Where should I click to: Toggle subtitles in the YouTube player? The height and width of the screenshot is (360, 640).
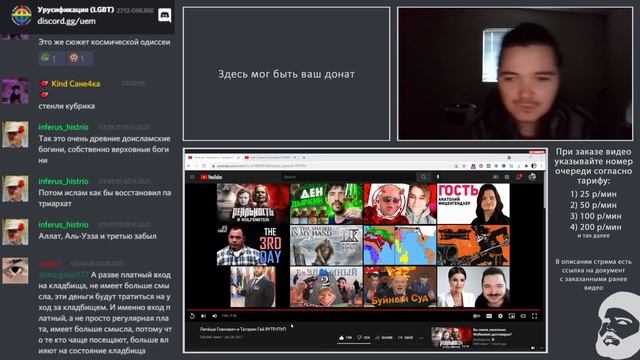(489, 316)
